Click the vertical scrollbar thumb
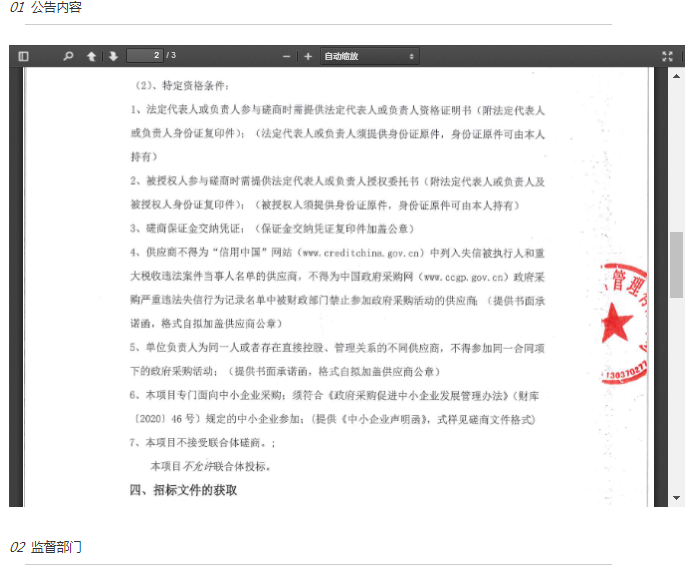Screen dimensions: 694x569 (x=677, y=265)
